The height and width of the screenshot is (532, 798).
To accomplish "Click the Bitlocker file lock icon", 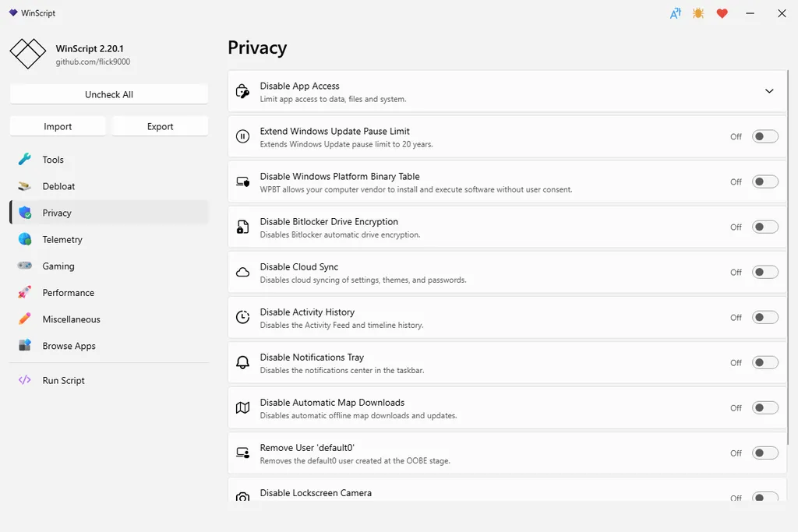I will 243,227.
